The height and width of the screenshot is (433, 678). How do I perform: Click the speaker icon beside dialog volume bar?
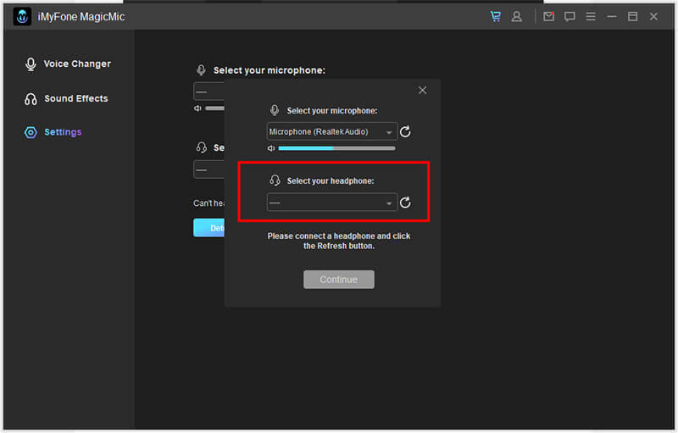coord(271,148)
